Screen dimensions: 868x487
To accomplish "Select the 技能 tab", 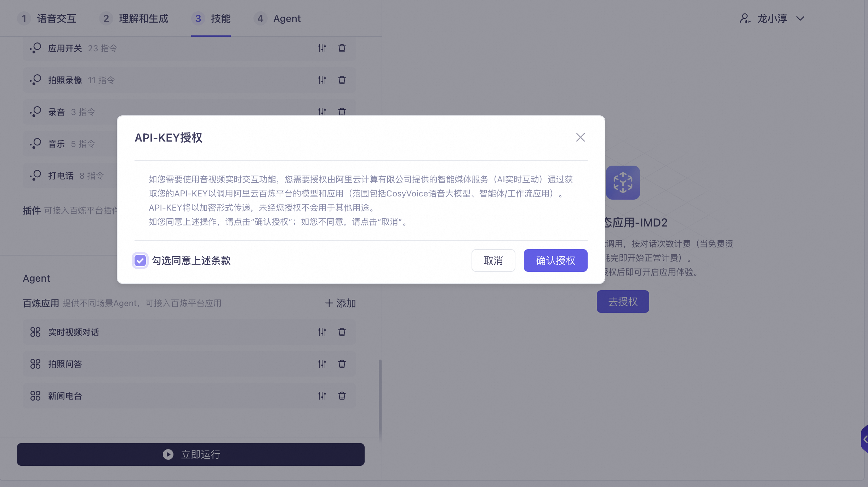I will click(x=211, y=18).
